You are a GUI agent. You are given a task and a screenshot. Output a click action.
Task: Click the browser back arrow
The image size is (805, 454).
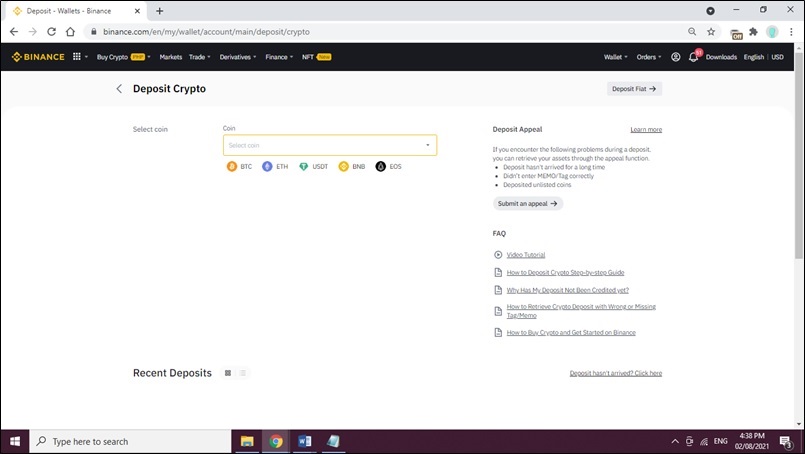pyautogui.click(x=14, y=32)
